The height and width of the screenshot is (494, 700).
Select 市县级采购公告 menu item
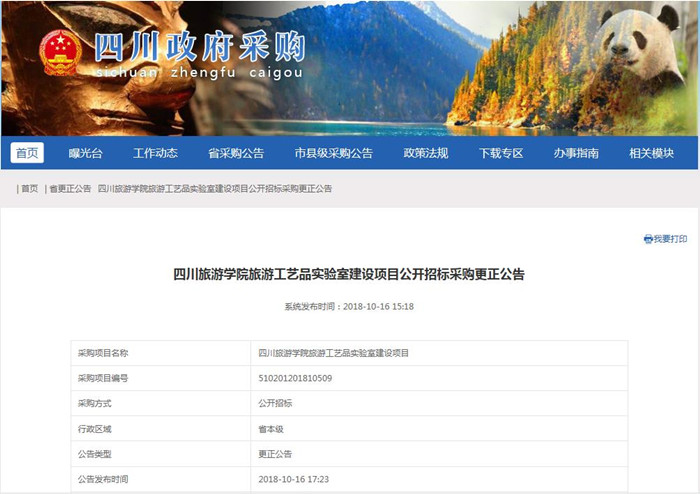[x=333, y=153]
